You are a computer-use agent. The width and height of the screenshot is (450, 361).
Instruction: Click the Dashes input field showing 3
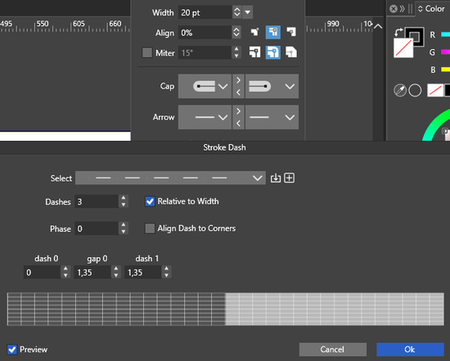tap(97, 201)
